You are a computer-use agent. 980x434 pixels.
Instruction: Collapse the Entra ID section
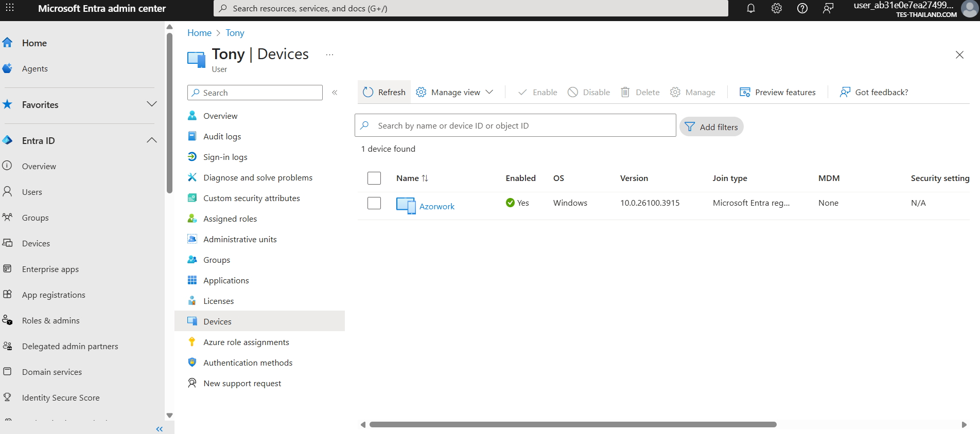151,140
